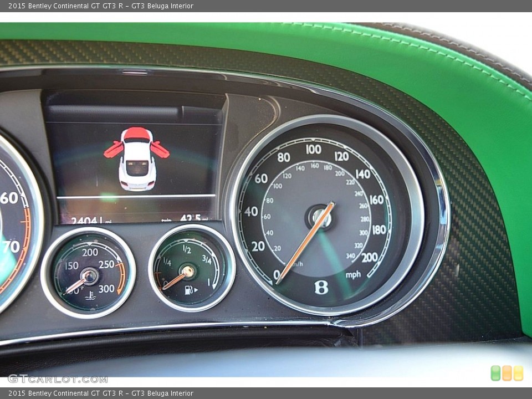Click the outer-ring '200' mph number
The image size is (532, 399).
[x=370, y=258]
